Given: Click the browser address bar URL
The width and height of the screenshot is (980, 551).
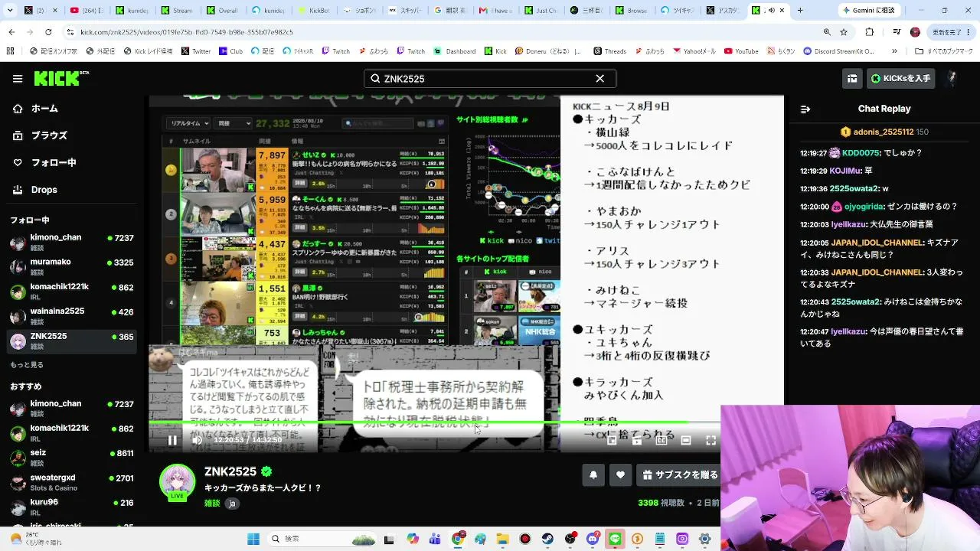Looking at the screenshot, I should pos(187,32).
